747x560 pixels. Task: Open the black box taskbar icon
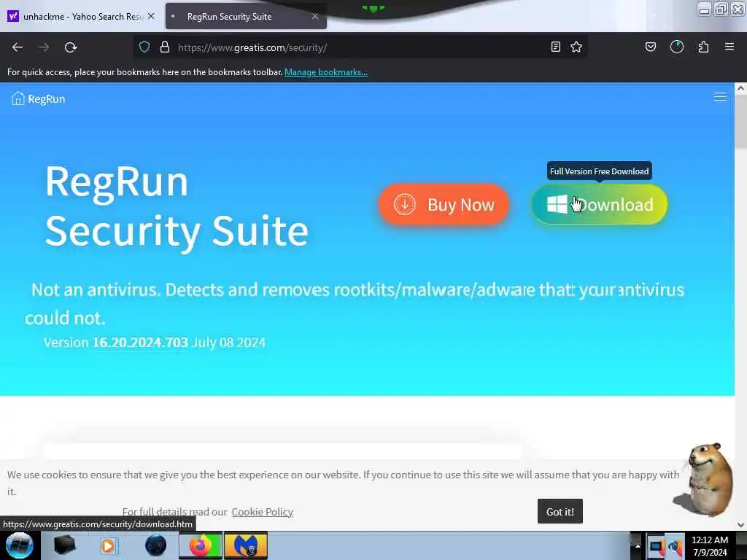click(x=64, y=545)
